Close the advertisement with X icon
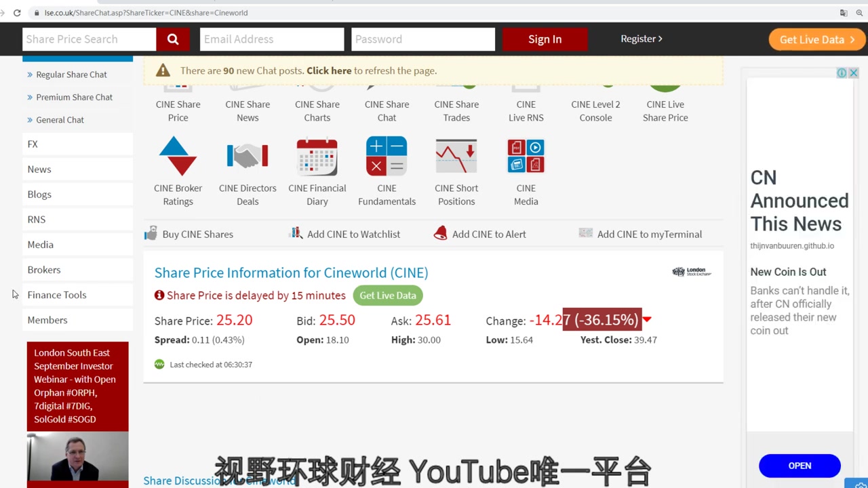This screenshot has width=868, height=488. click(854, 73)
